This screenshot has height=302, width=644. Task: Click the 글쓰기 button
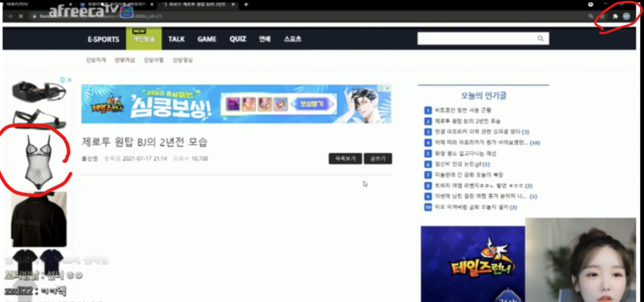pyautogui.click(x=378, y=158)
